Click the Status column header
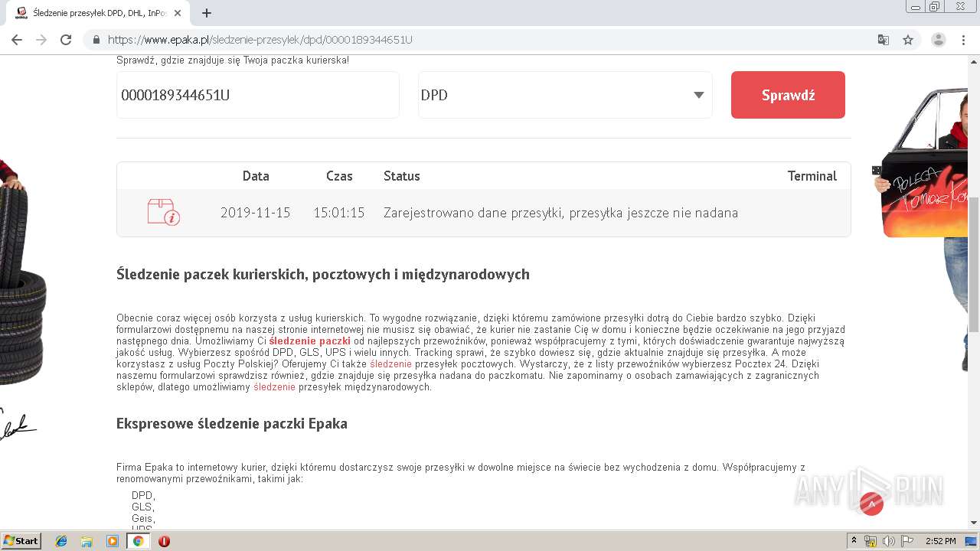The image size is (980, 551). (402, 176)
